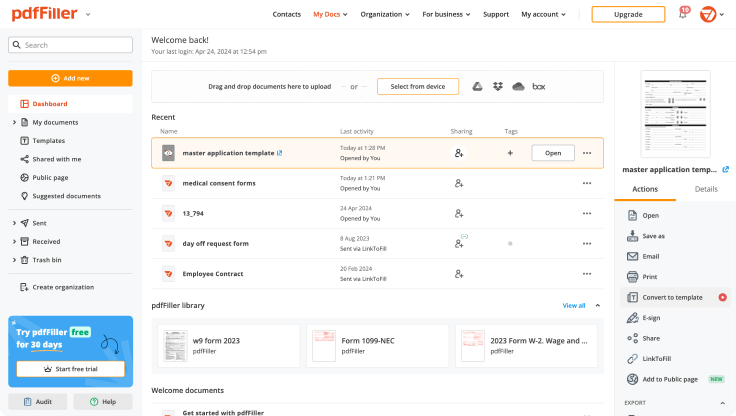Add tag to master application template
This screenshot has width=736, height=416.
(510, 153)
